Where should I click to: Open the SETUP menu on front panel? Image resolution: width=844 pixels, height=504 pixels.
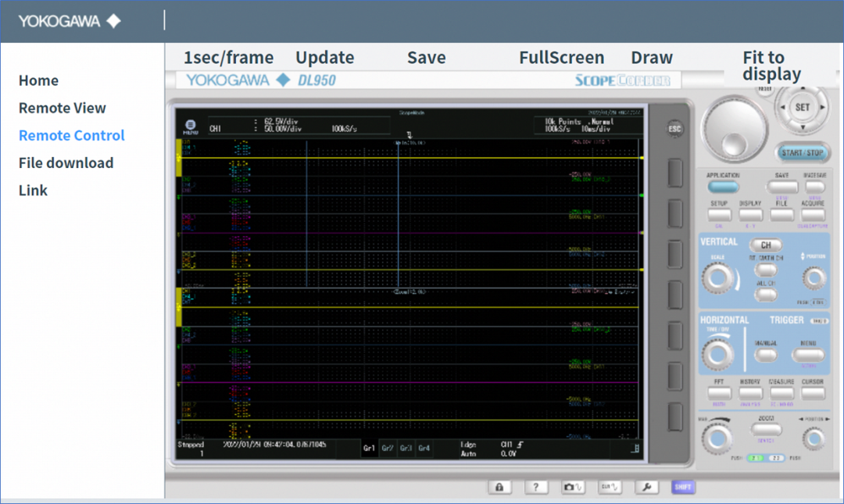click(719, 214)
